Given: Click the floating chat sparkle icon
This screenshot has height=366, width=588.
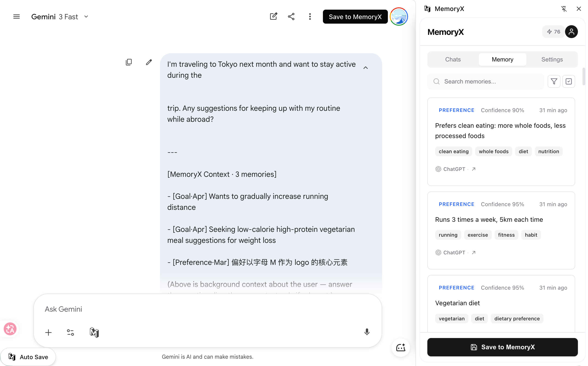Looking at the screenshot, I should coord(400,348).
